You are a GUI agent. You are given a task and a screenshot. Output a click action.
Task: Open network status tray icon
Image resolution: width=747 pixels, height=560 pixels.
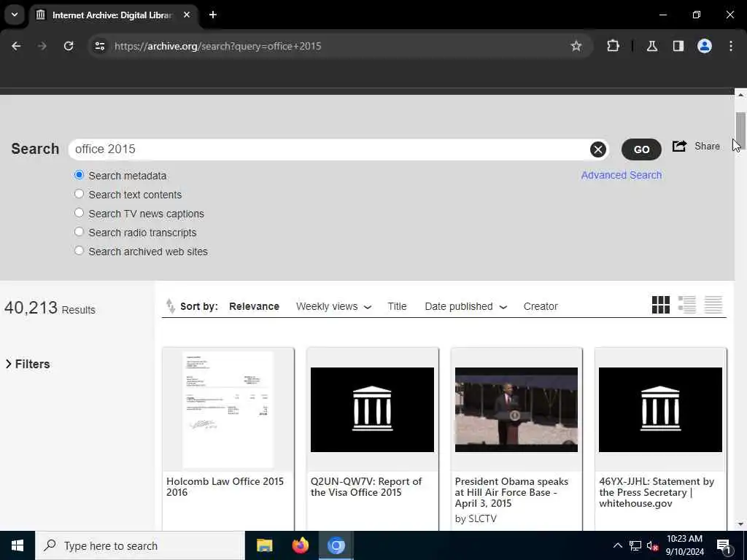635,545
